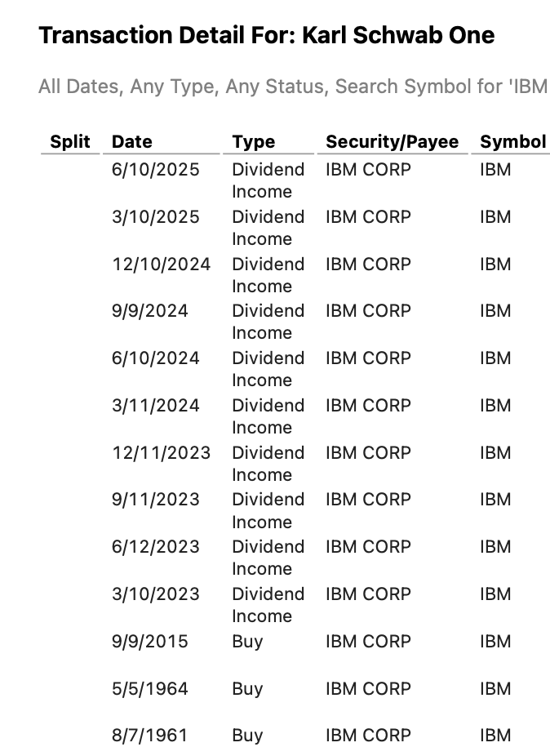Select the 5/5/1964 Buy transaction date
This screenshot has height=756, width=550.
[x=149, y=689]
